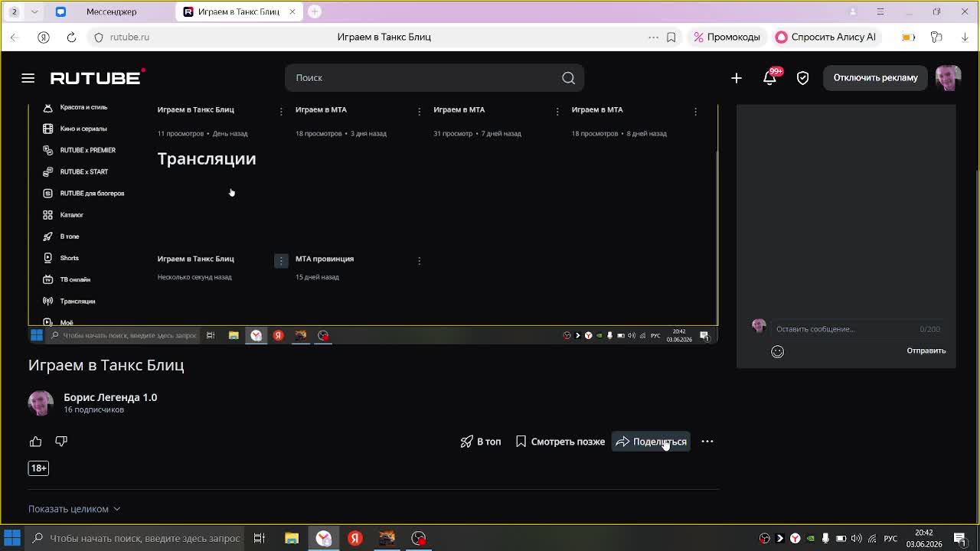
Task: Open Task View on the taskbar
Action: click(x=260, y=538)
